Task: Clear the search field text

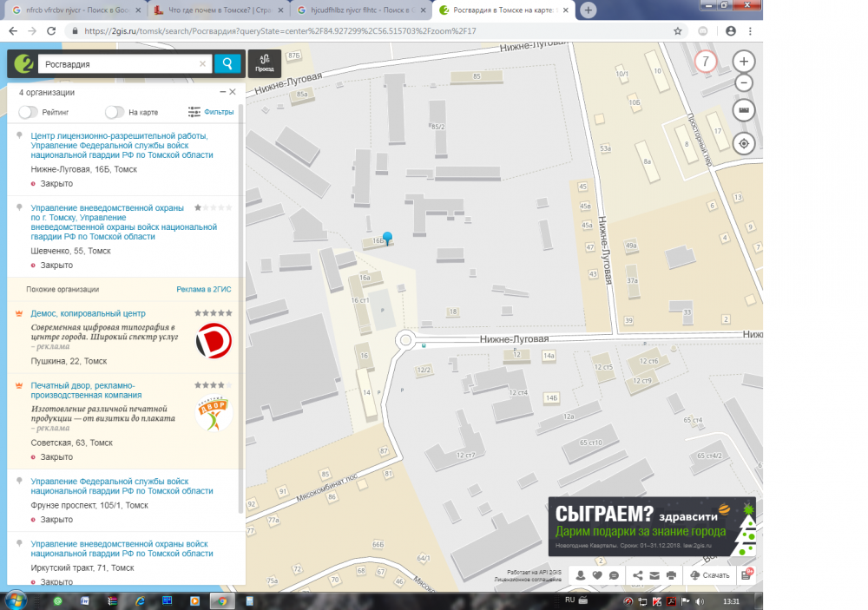Action: point(203,63)
